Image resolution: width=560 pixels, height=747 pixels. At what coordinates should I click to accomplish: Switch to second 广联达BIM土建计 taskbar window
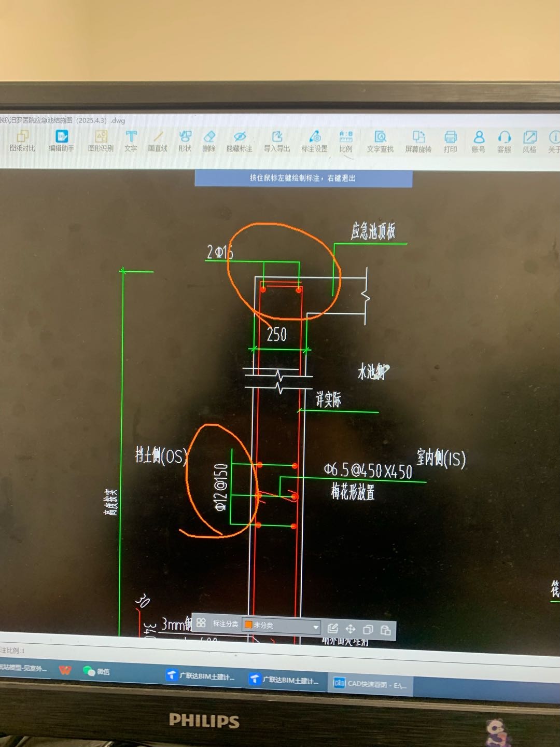(x=284, y=680)
